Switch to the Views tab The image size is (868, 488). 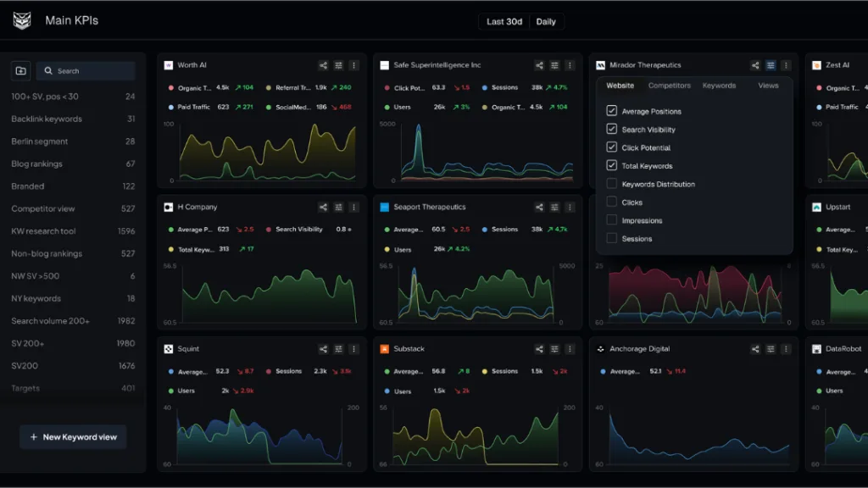pyautogui.click(x=768, y=86)
